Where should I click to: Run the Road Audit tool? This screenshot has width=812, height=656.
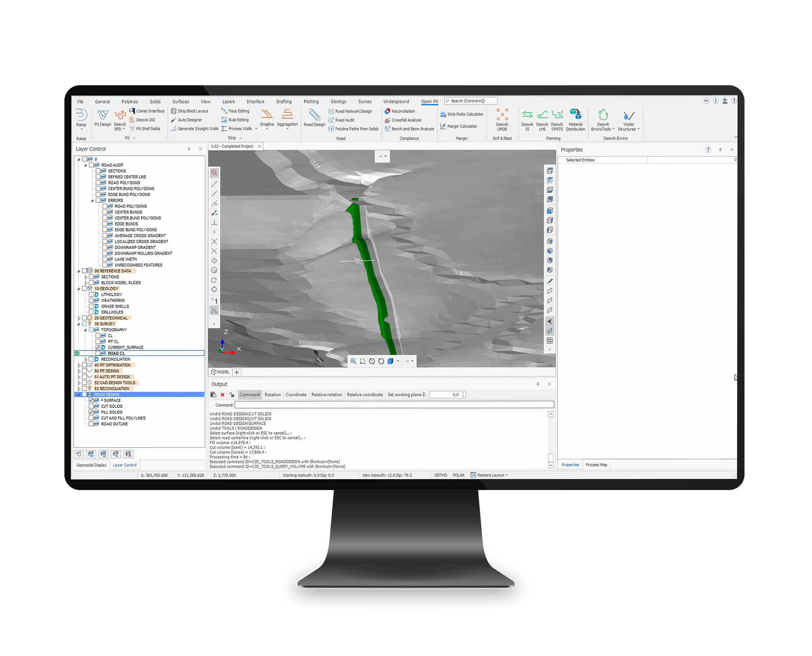pos(341,120)
